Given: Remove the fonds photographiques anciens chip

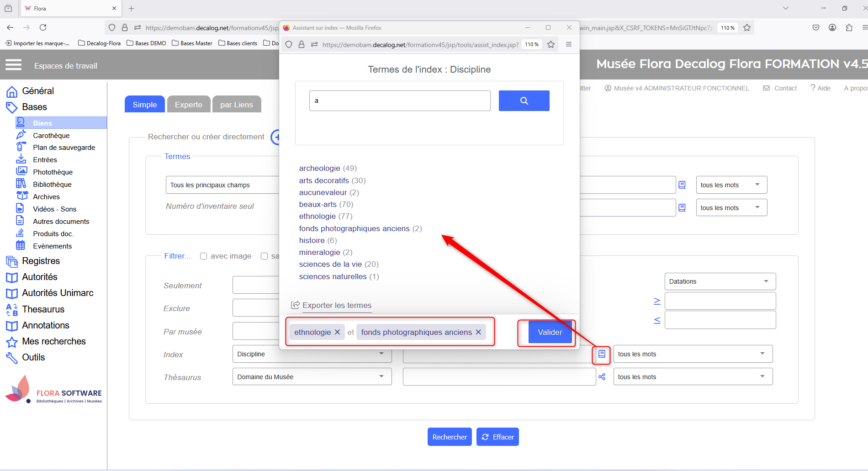Looking at the screenshot, I should (x=478, y=332).
